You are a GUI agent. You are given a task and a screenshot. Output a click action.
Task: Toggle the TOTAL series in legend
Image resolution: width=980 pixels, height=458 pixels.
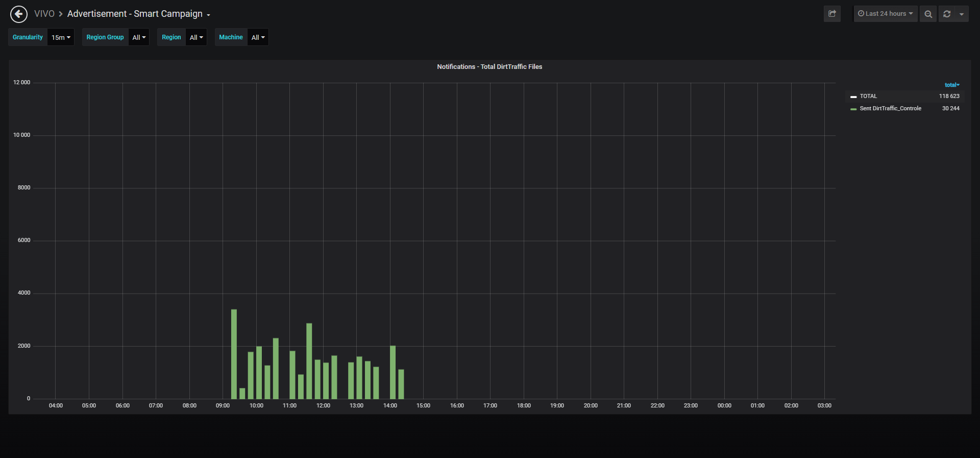868,96
